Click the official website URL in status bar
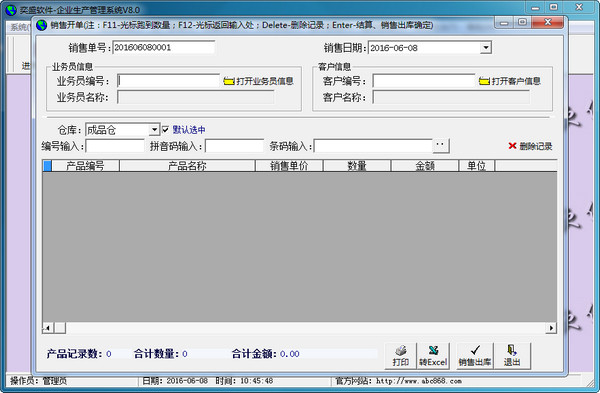Screen dimensions: 600x393 pos(419,381)
